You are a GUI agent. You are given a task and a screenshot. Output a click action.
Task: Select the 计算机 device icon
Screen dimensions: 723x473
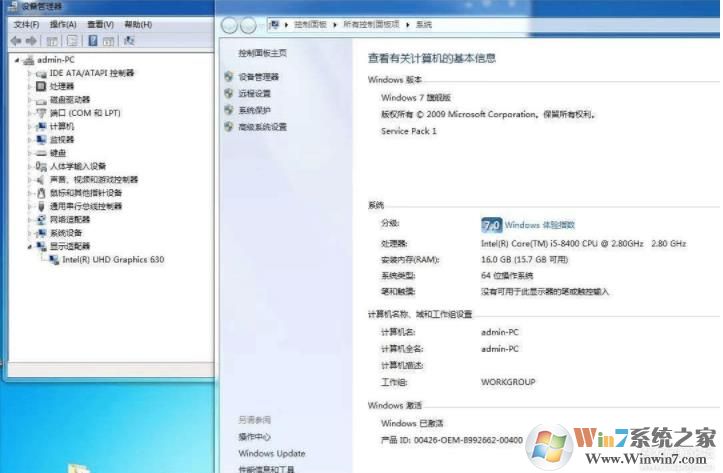pyautogui.click(x=41, y=126)
